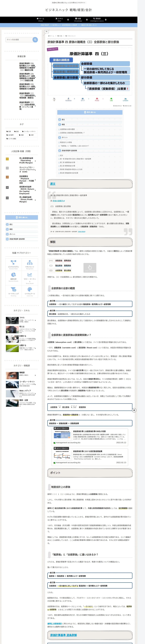Jump to 制度会計上の原価 TOC entry

pos(66,142)
